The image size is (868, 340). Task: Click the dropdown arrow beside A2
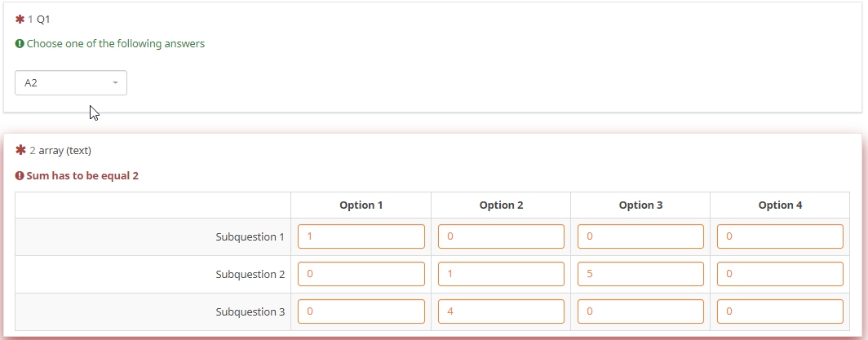tap(115, 83)
